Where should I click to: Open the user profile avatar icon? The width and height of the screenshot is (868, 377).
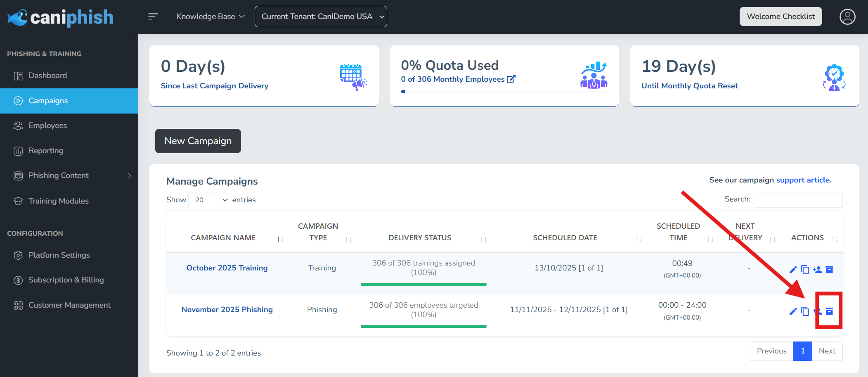(x=847, y=17)
